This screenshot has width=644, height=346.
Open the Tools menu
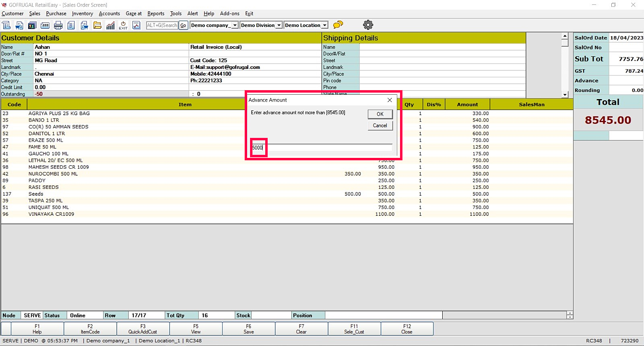click(x=176, y=13)
